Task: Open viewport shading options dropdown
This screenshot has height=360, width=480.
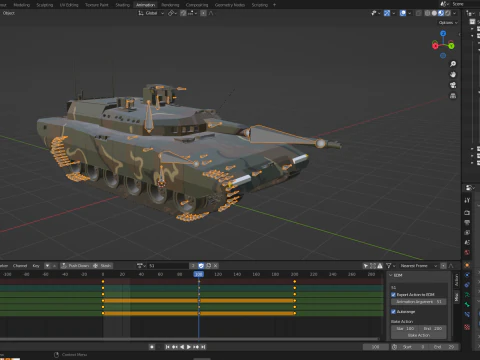Action: point(454,13)
